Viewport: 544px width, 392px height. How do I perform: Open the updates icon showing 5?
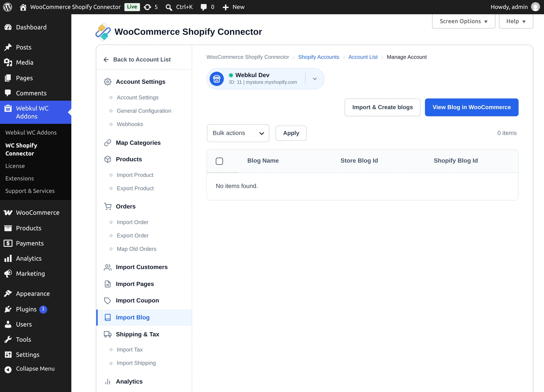tap(147, 7)
